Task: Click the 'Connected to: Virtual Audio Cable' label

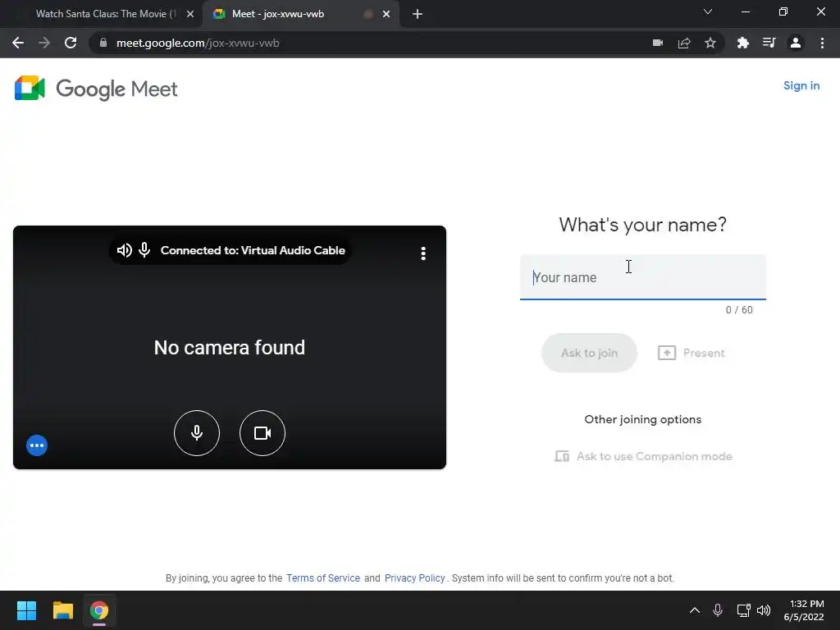Action: (253, 250)
